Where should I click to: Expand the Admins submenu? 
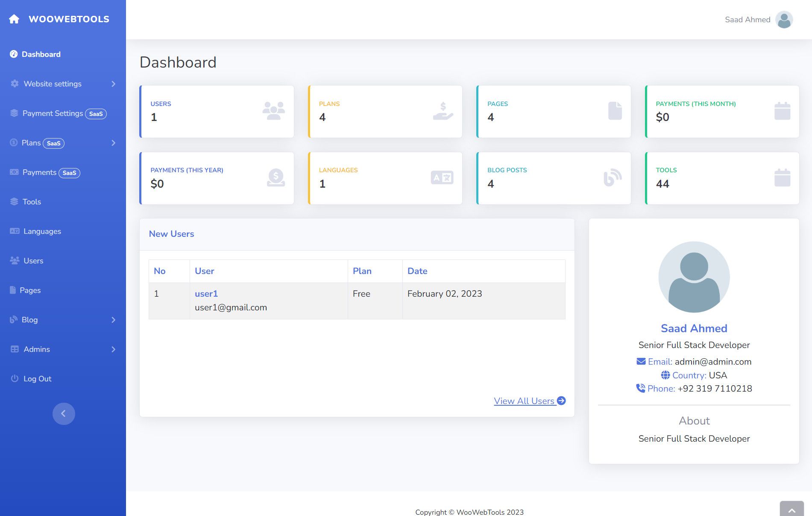pos(113,349)
